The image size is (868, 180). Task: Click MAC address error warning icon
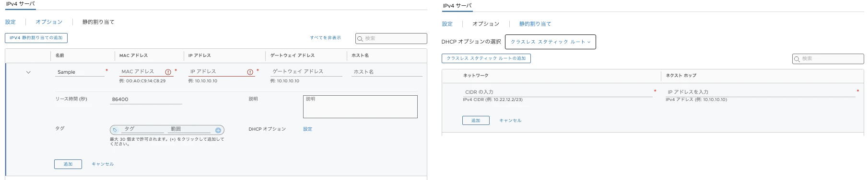(x=168, y=72)
